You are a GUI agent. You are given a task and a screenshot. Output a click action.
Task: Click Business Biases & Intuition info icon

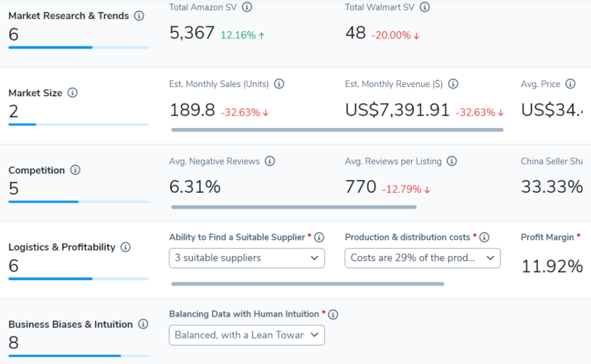coord(143,324)
